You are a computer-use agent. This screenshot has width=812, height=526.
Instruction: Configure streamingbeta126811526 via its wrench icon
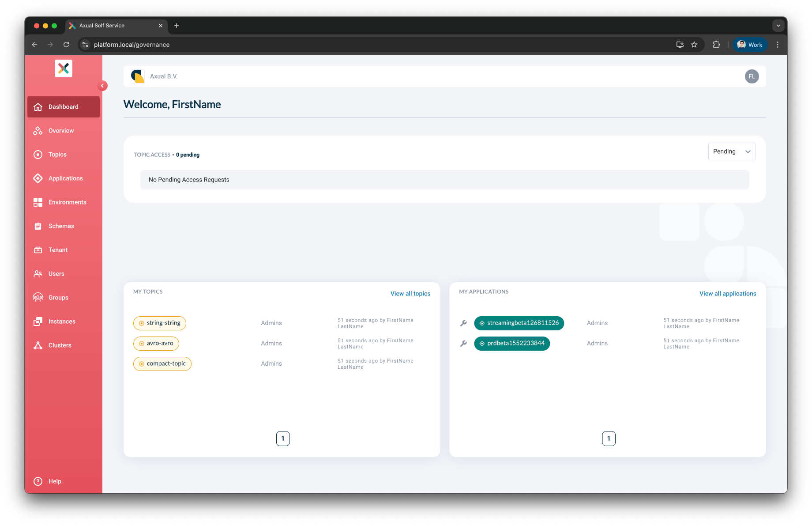click(x=463, y=323)
